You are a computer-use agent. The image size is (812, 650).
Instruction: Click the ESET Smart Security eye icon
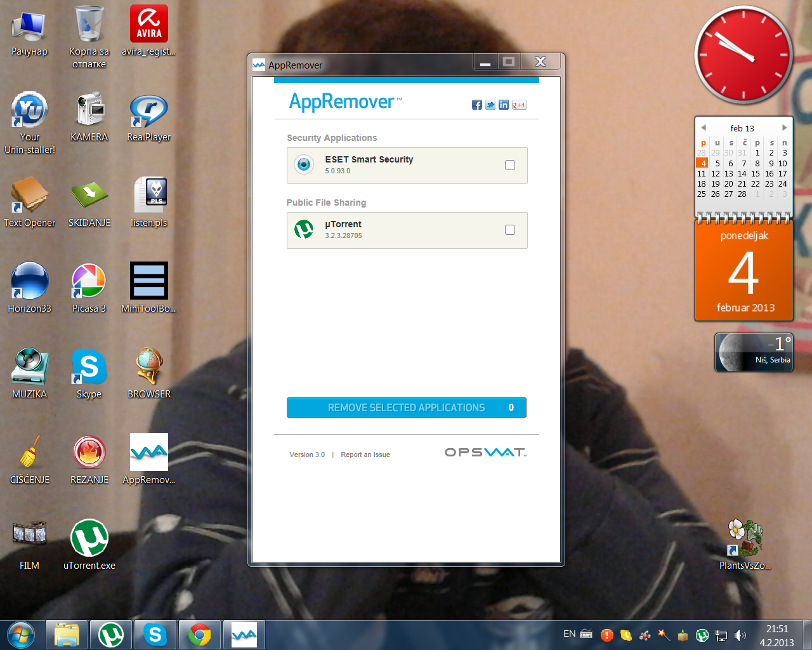304,165
